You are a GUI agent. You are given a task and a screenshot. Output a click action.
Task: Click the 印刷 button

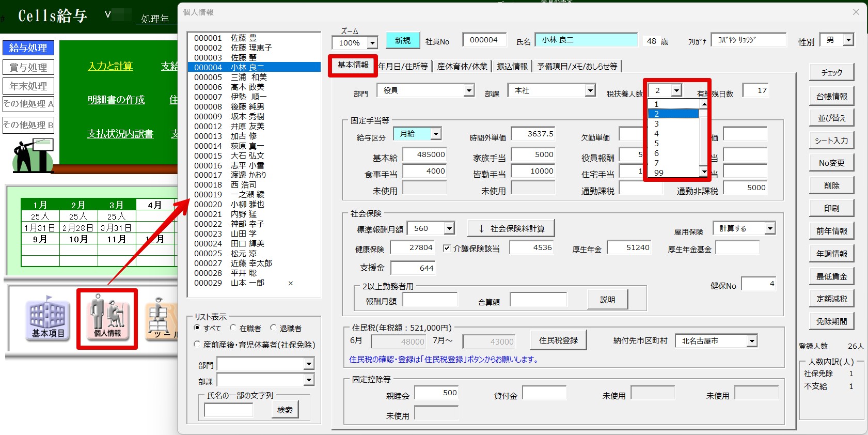click(831, 208)
